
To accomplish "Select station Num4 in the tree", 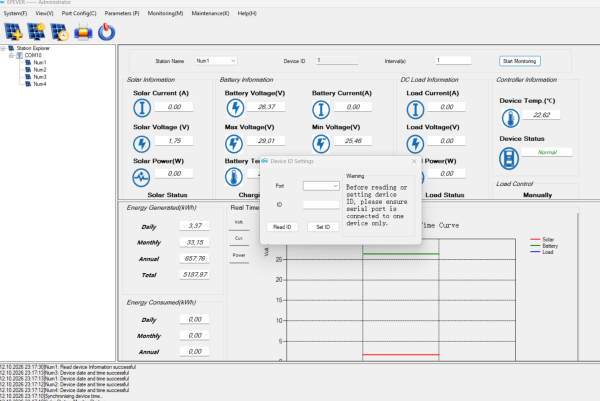I will point(40,84).
